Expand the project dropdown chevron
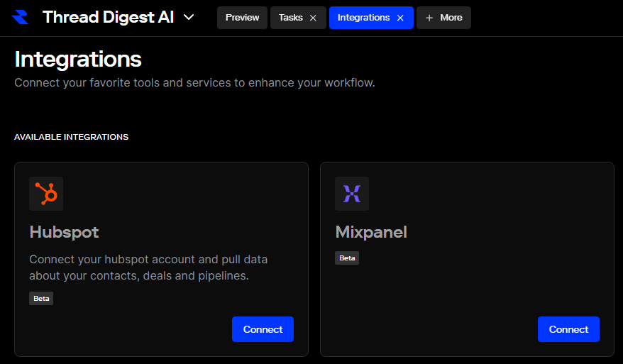This screenshot has height=364, width=623. tap(189, 18)
